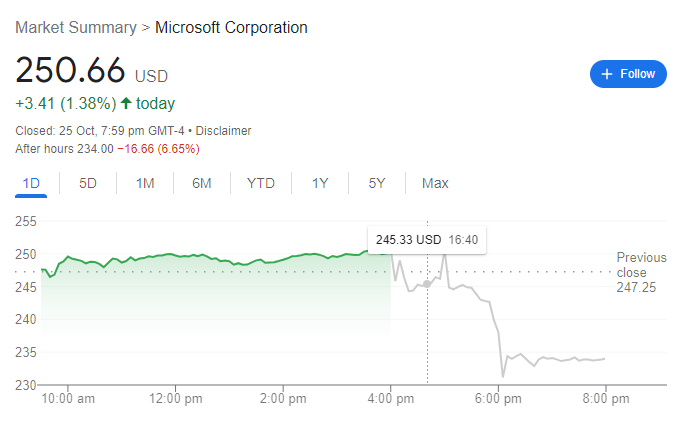Click the Previous close 247.25 label

click(x=641, y=272)
